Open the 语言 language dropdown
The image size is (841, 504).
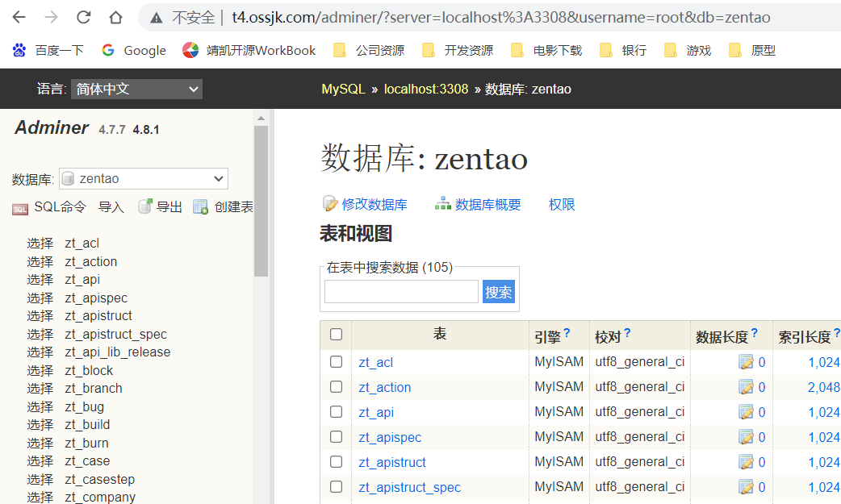pyautogui.click(x=136, y=89)
